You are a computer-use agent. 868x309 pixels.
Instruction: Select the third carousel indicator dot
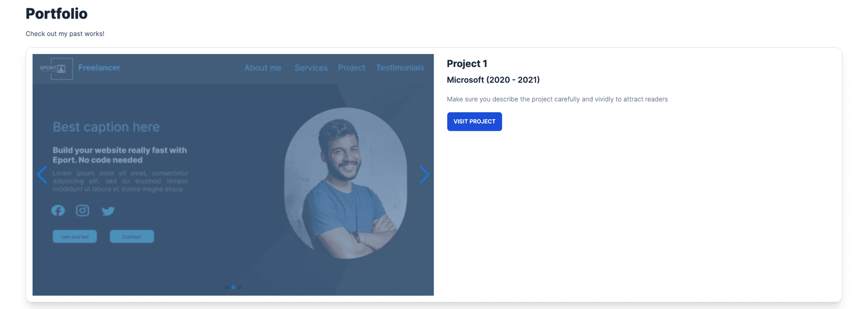240,287
